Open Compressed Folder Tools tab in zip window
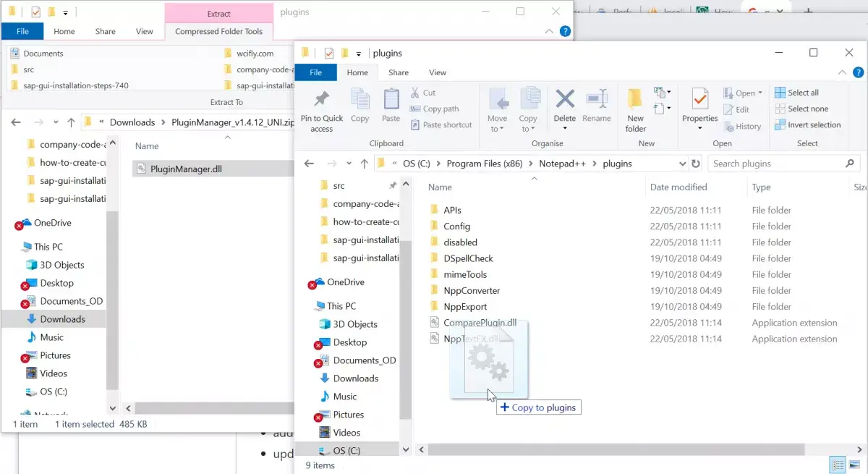This screenshot has width=868, height=474. [x=218, y=31]
